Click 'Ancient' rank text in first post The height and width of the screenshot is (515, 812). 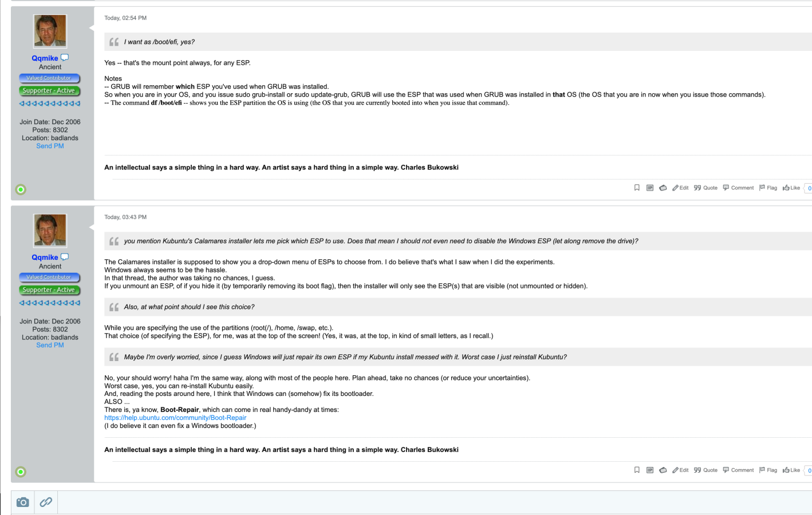coord(50,67)
